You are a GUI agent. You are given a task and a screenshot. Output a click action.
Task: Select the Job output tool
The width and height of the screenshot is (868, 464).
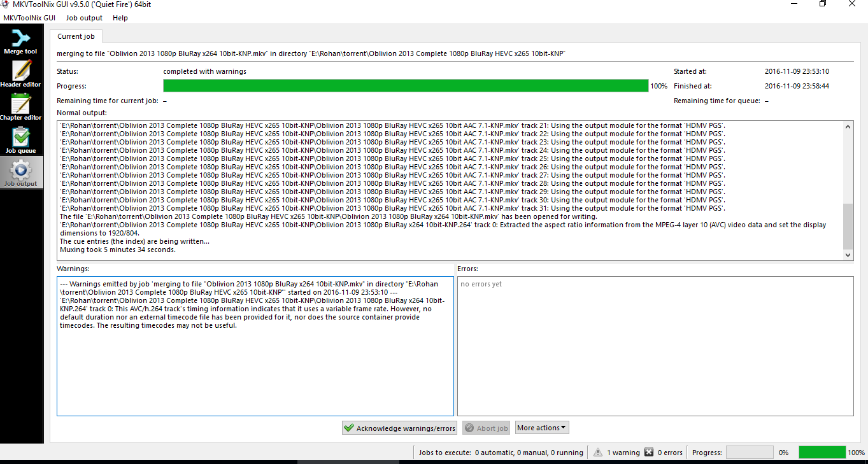point(21,173)
